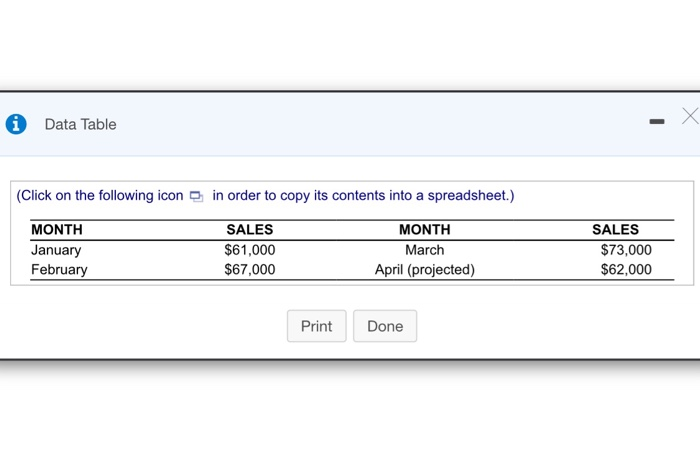Click the spreadsheet copy instruction text

pos(362,195)
